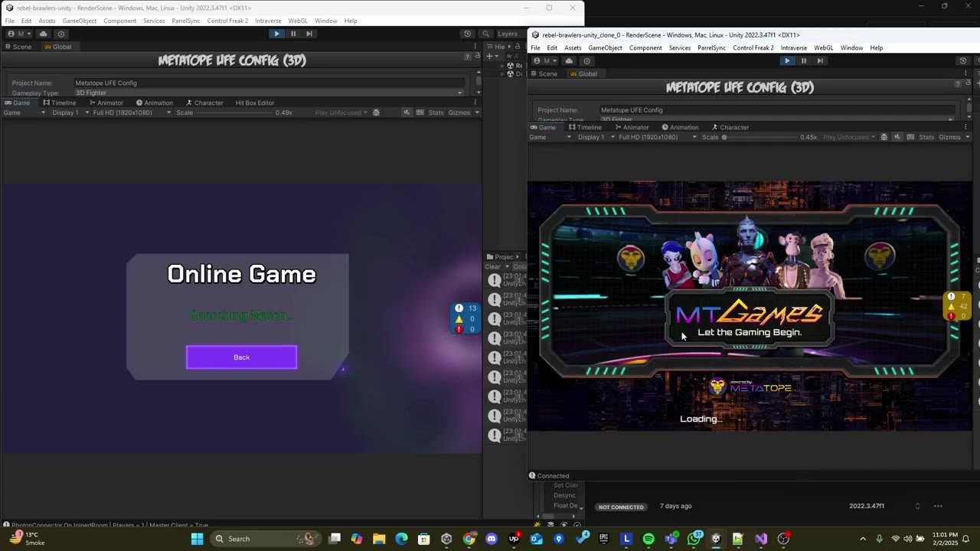Open Cloud icon in right clone window toolbar
Image resolution: width=980 pixels, height=551 pixels.
coord(569,60)
